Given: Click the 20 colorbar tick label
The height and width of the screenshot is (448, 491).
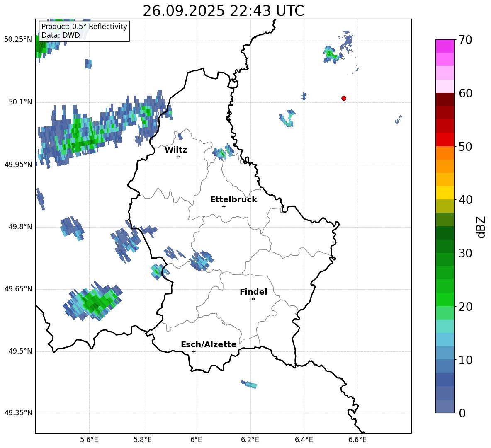Looking at the screenshot, I should pos(465,307).
